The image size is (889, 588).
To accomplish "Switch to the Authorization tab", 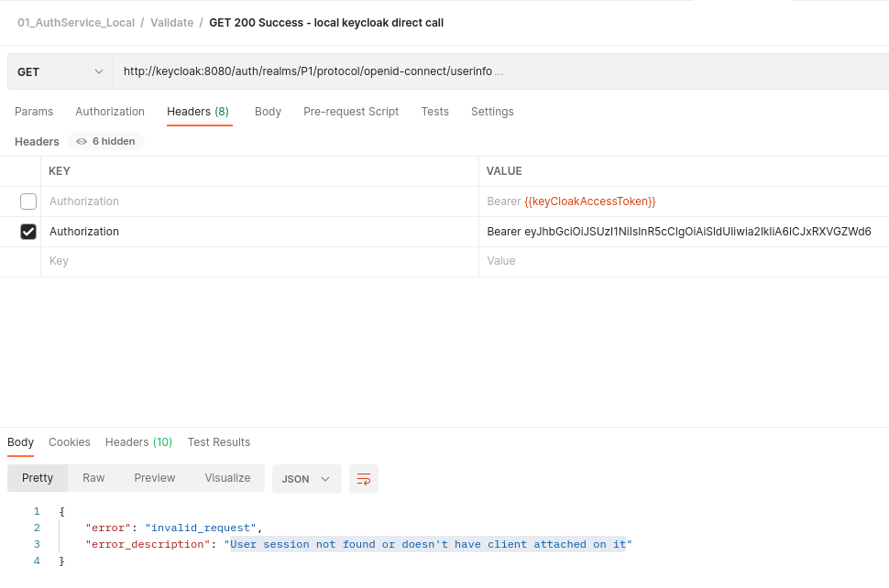I will [x=110, y=111].
